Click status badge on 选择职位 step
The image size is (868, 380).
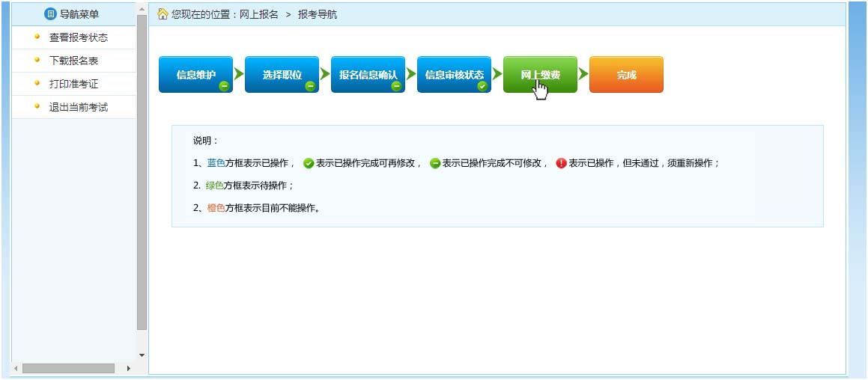310,86
